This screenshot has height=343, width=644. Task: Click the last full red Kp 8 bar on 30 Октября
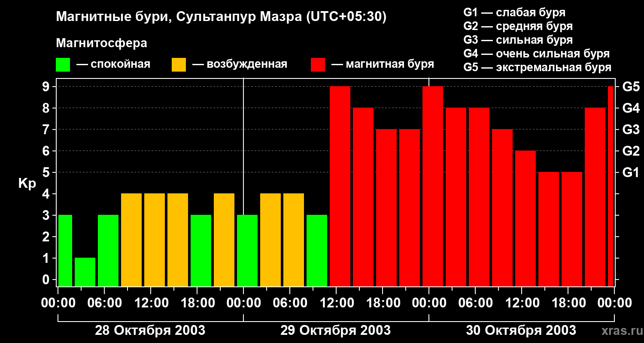tap(595, 197)
